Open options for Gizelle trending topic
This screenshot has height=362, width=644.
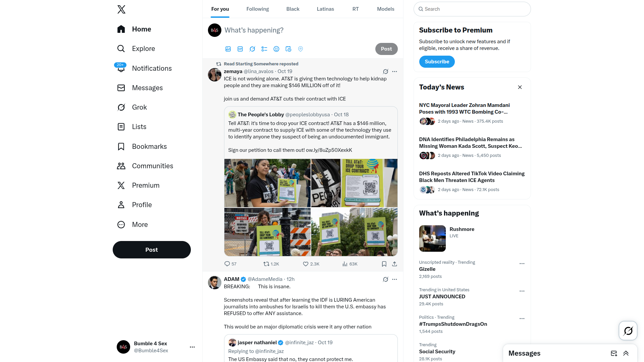tap(522, 264)
